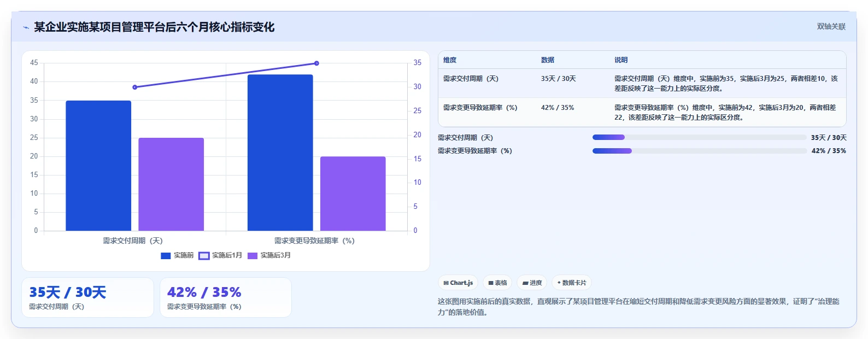The height and width of the screenshot is (339, 868).
Task: Click the 需求交付周期 progress bar
Action: [x=700, y=137]
